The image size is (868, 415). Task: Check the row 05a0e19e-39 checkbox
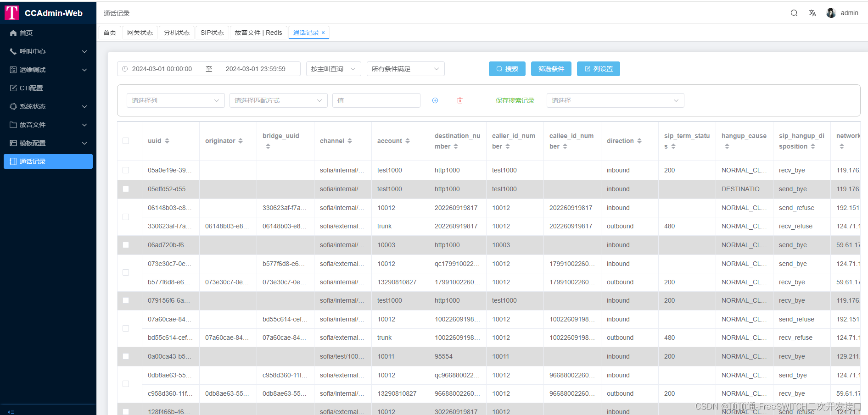(126, 170)
